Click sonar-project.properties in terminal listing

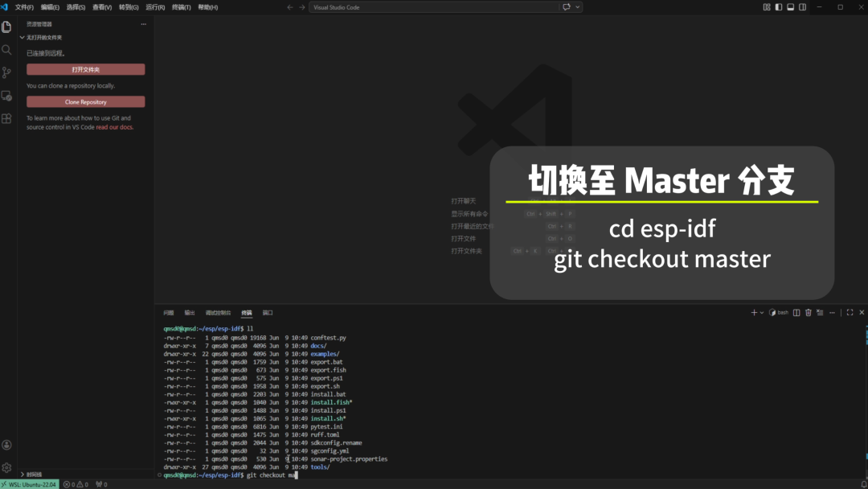pyautogui.click(x=349, y=459)
